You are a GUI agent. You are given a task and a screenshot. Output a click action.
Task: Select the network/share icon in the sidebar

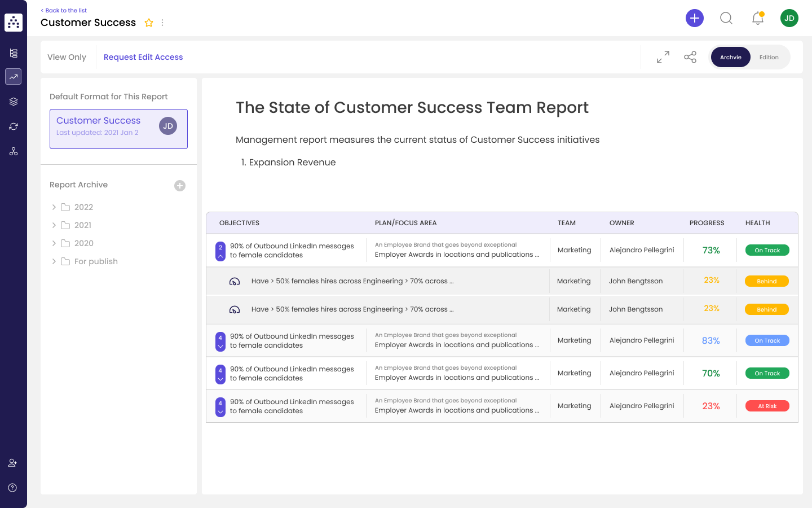click(13, 151)
